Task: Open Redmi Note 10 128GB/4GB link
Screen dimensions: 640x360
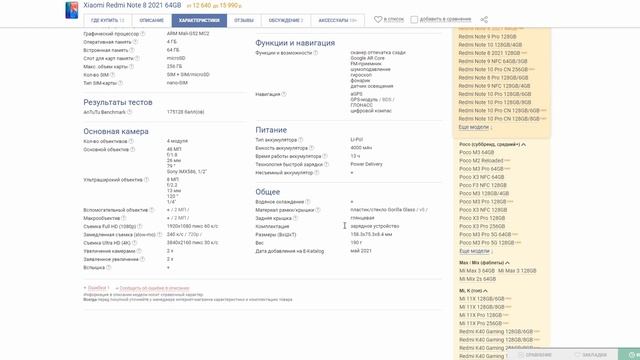Action: coord(490,45)
